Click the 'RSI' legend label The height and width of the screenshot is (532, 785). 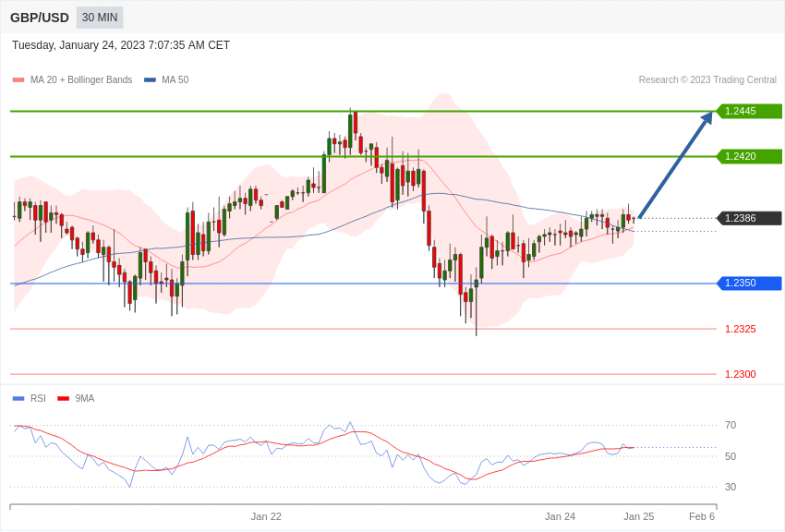pos(38,398)
